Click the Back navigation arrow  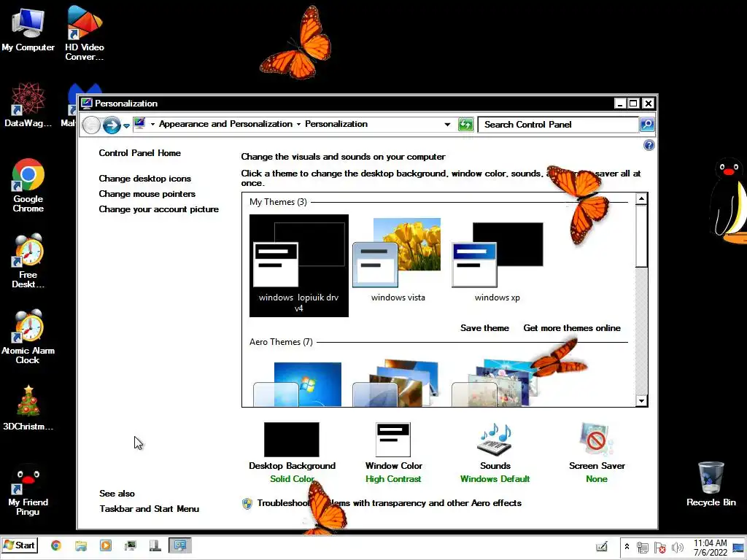(x=91, y=125)
